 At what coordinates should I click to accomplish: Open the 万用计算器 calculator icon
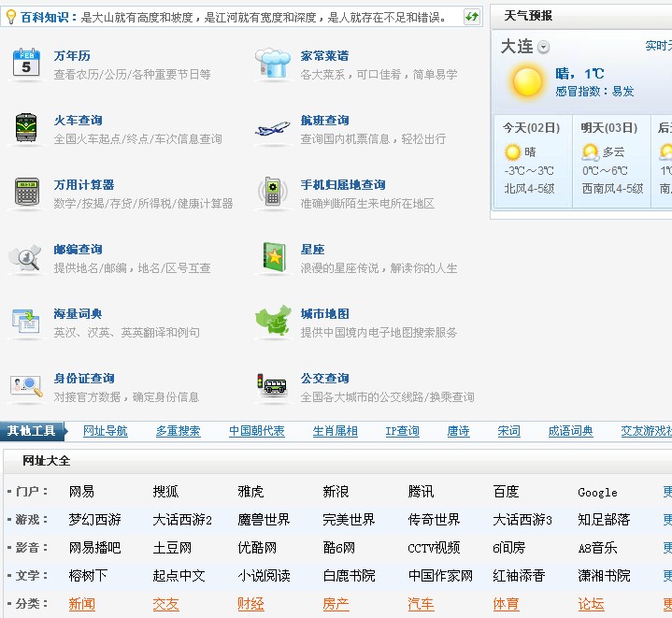pos(27,192)
